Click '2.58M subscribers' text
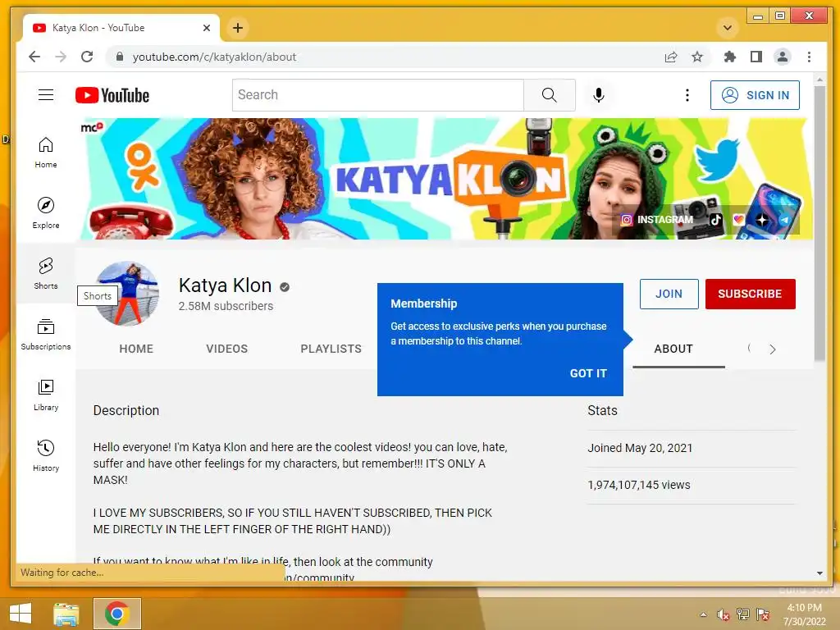 [x=226, y=306]
